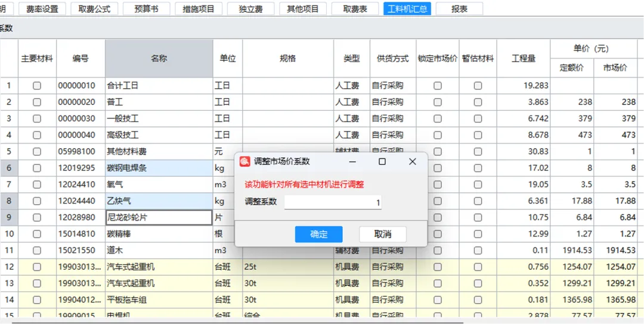Close the 调整市场价系数 dialog
Image resolution: width=644 pixels, height=324 pixels.
click(x=413, y=161)
